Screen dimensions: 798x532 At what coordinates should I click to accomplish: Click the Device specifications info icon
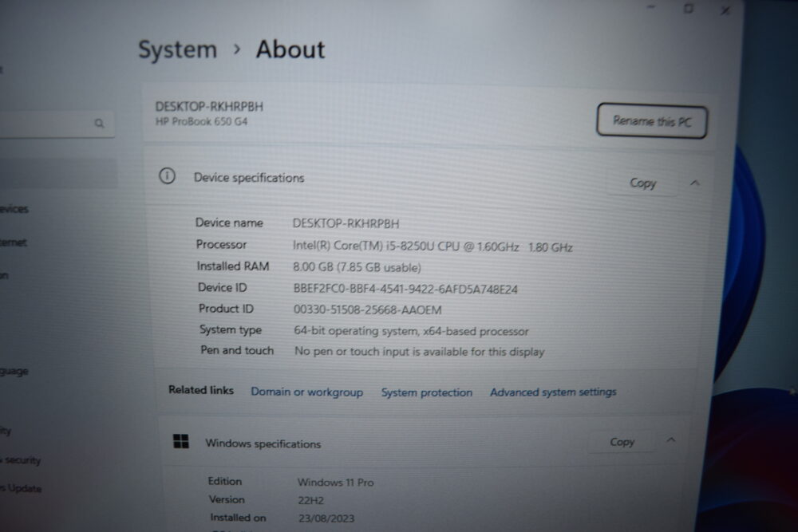coord(167,176)
